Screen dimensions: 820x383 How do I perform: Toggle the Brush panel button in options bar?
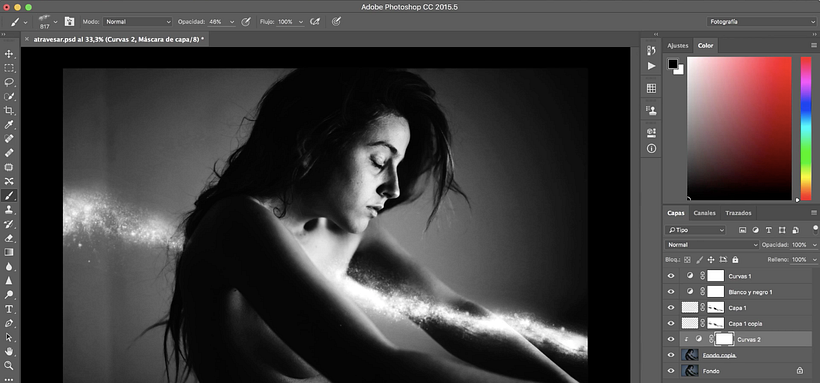pyautogui.click(x=70, y=21)
